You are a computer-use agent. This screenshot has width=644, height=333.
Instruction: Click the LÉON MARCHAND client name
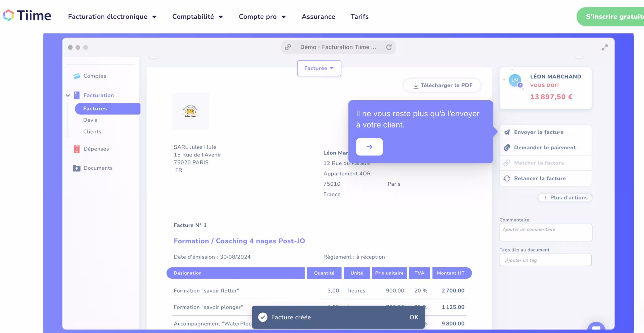tap(556, 76)
